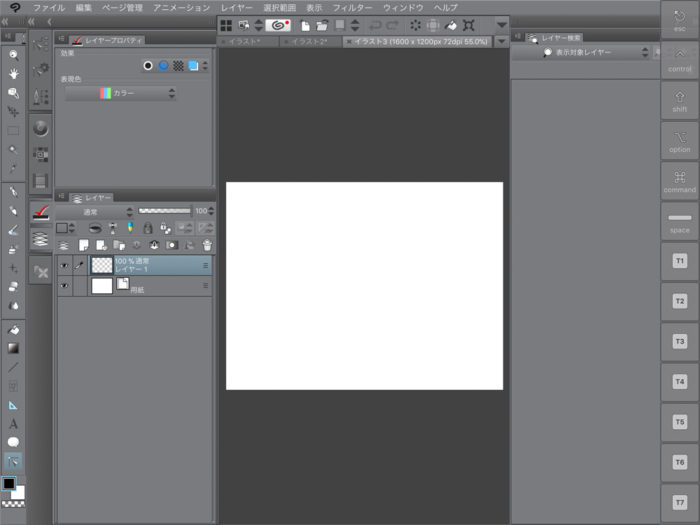
Task: Click the new document icon
Action: (x=305, y=25)
